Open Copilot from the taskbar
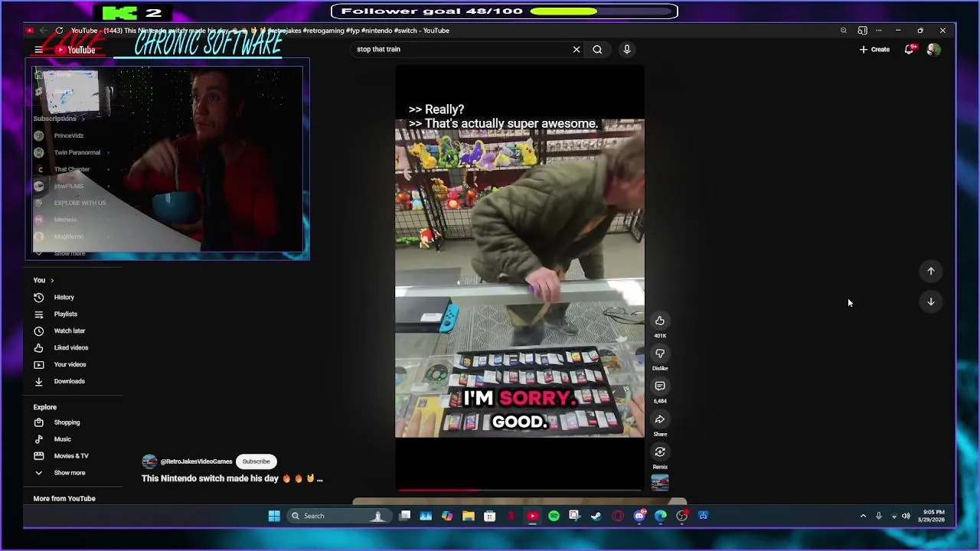 click(x=447, y=516)
